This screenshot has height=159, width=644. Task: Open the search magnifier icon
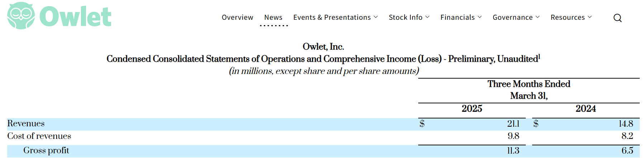[x=617, y=18]
